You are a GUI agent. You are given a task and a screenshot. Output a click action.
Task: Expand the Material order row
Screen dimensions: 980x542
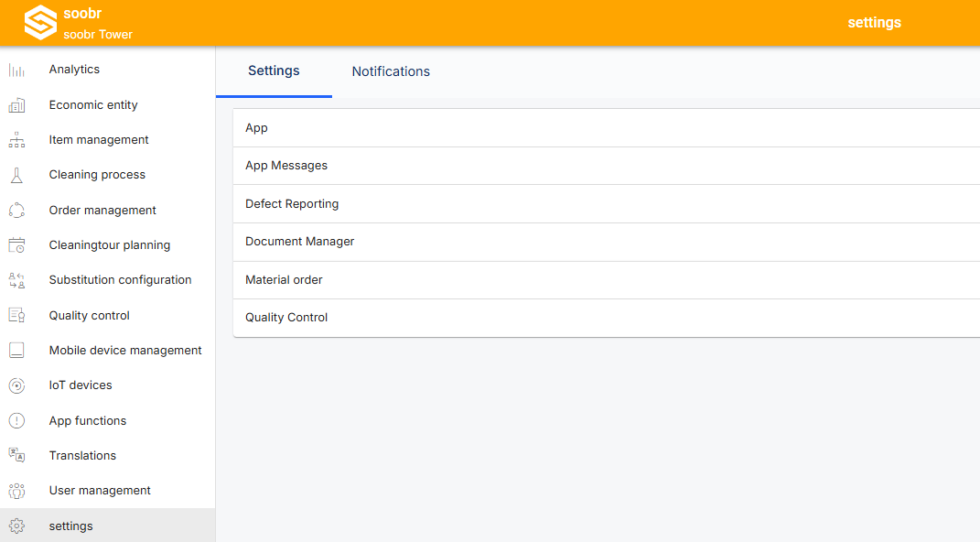click(x=607, y=280)
